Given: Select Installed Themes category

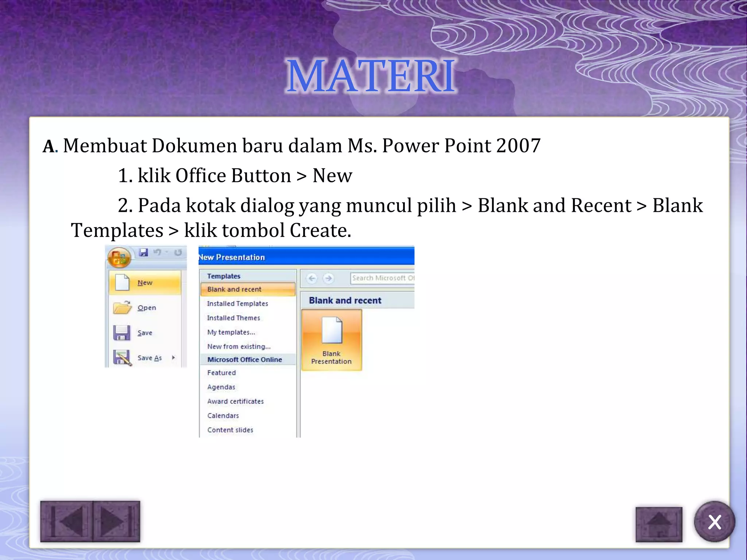Looking at the screenshot, I should 233,318.
